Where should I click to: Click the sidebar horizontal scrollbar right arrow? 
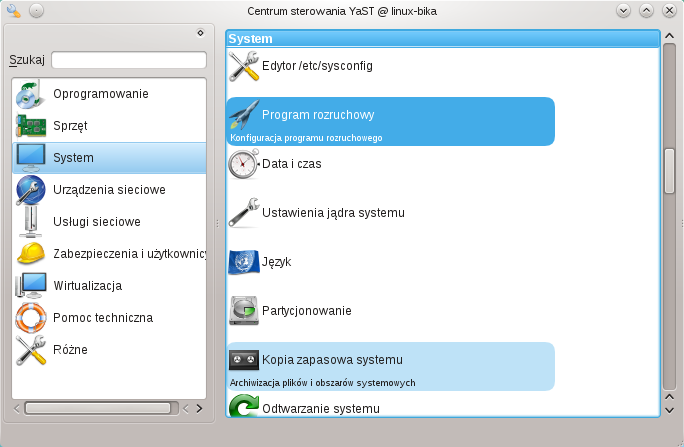pyautogui.click(x=198, y=408)
